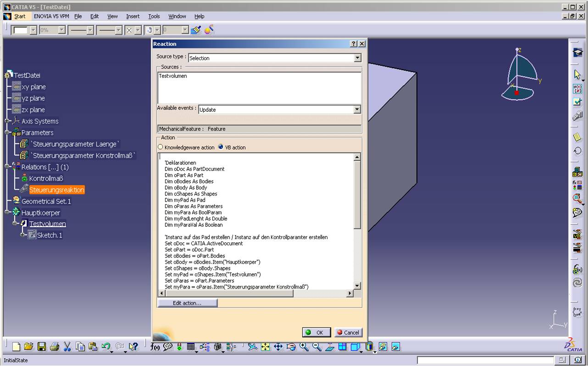588x366 pixels.
Task: Click the Select arrow tool in right toolbar
Action: [x=577, y=75]
